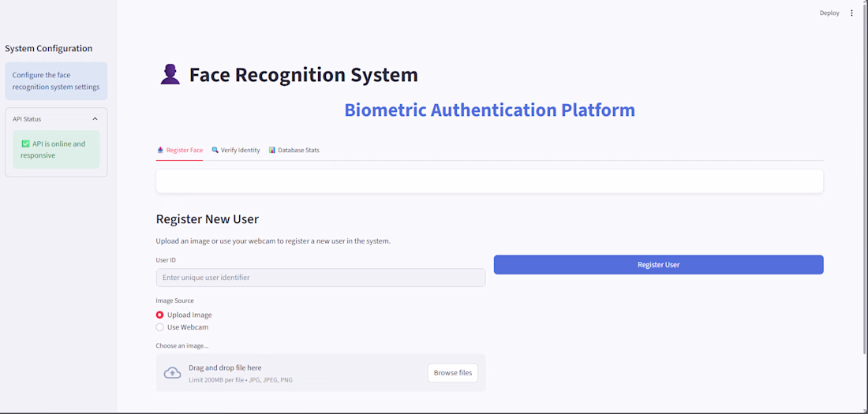
Task: Select the Use Webcam radio button
Action: coord(160,327)
